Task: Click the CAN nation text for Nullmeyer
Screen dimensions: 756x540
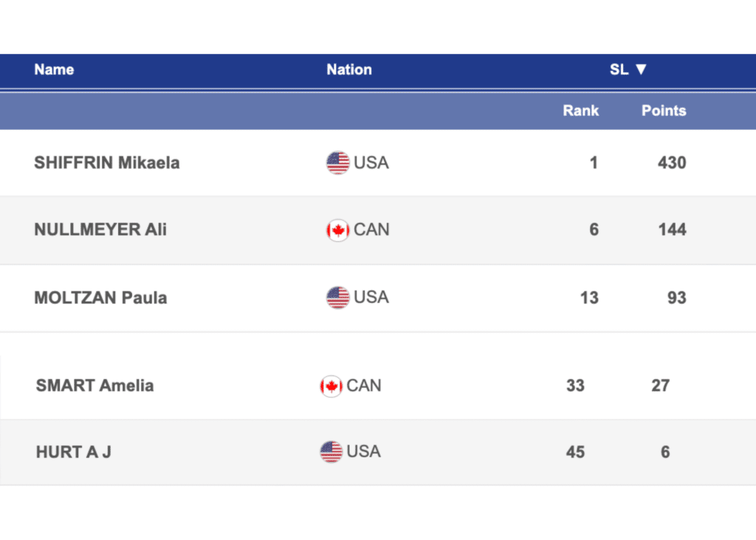Action: pyautogui.click(x=371, y=229)
